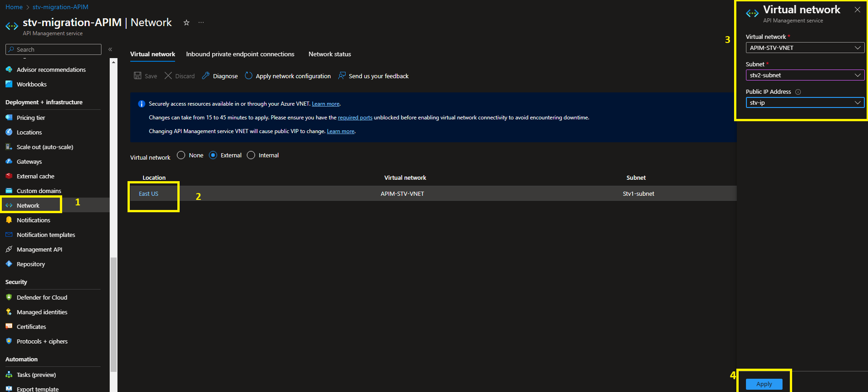The image size is (868, 392).
Task: Open the Public IP Address dropdown showing stv-ip
Action: 805,102
